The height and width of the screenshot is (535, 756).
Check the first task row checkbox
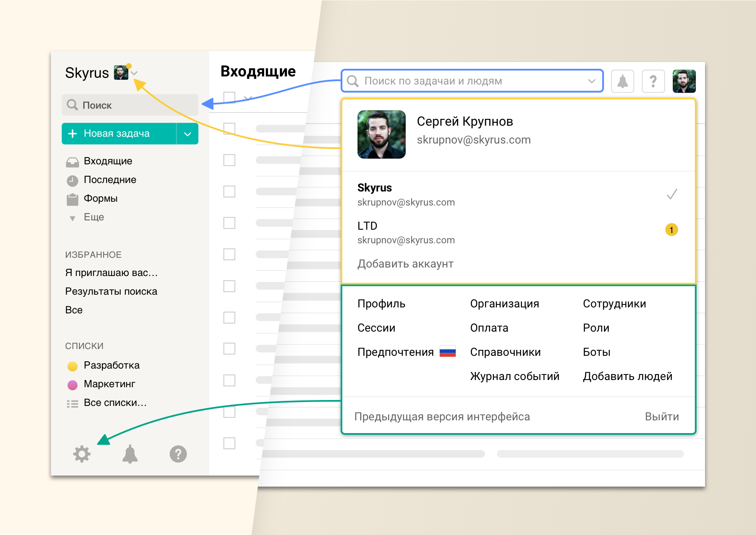229,129
